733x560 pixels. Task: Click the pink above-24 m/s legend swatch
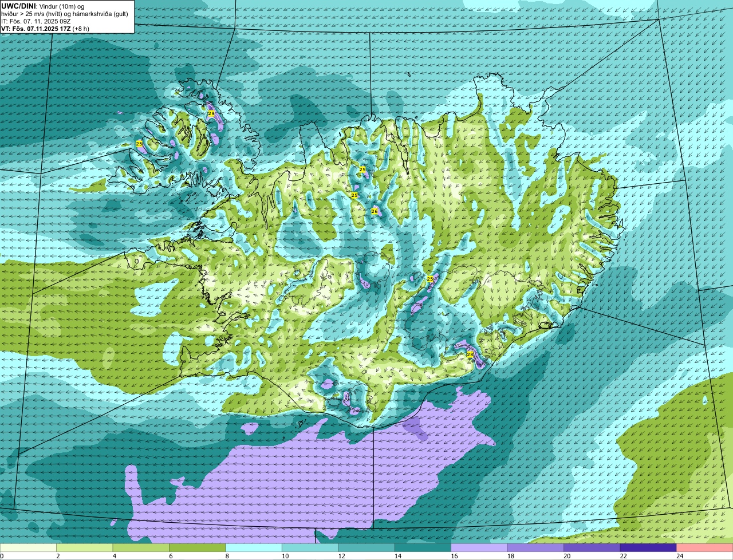[x=705, y=547]
